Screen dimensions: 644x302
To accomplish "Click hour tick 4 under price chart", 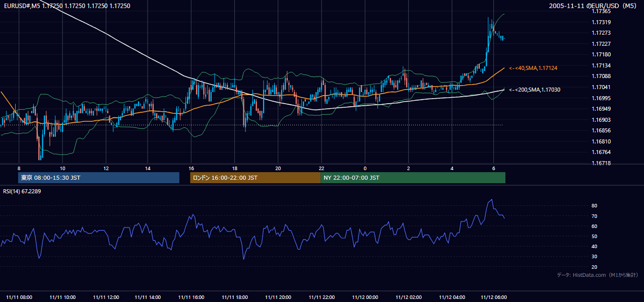I will click(x=452, y=168).
